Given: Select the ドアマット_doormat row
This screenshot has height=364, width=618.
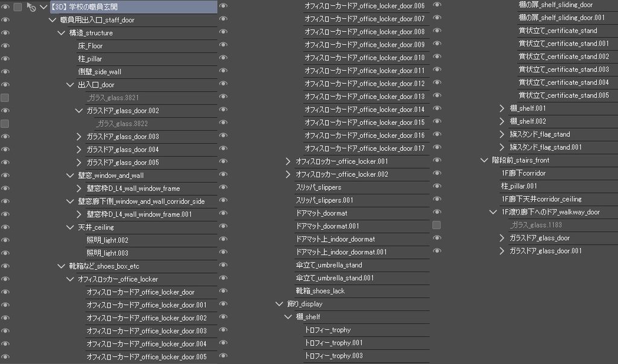Looking at the screenshot, I should tap(362, 213).
